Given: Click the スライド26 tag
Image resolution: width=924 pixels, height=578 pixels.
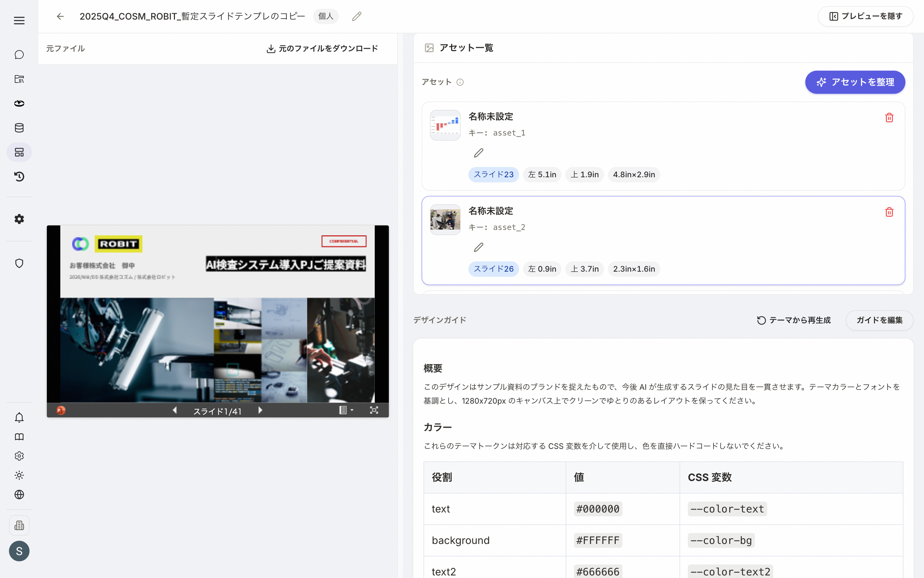Looking at the screenshot, I should point(493,269).
